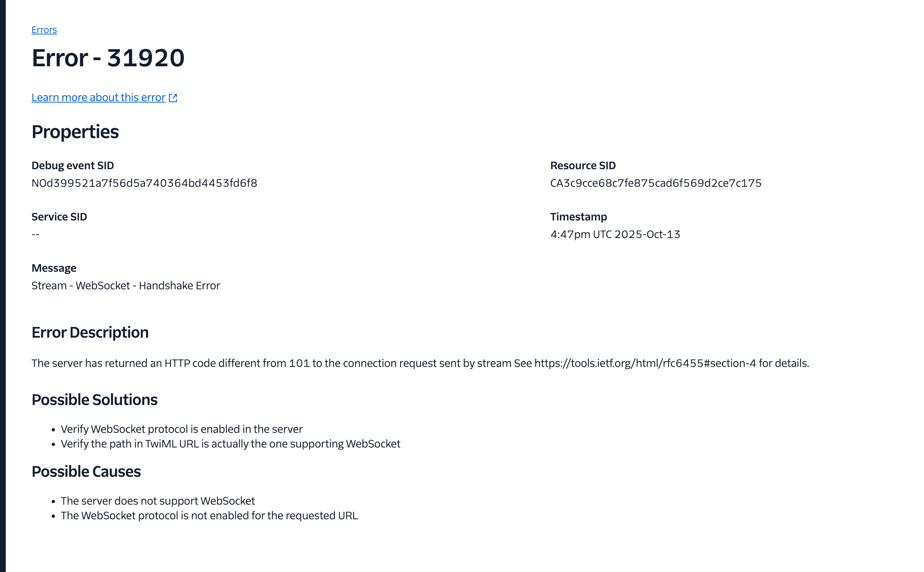Click the Errors breadcrumb link
This screenshot has height=572, width=924.
click(x=44, y=30)
